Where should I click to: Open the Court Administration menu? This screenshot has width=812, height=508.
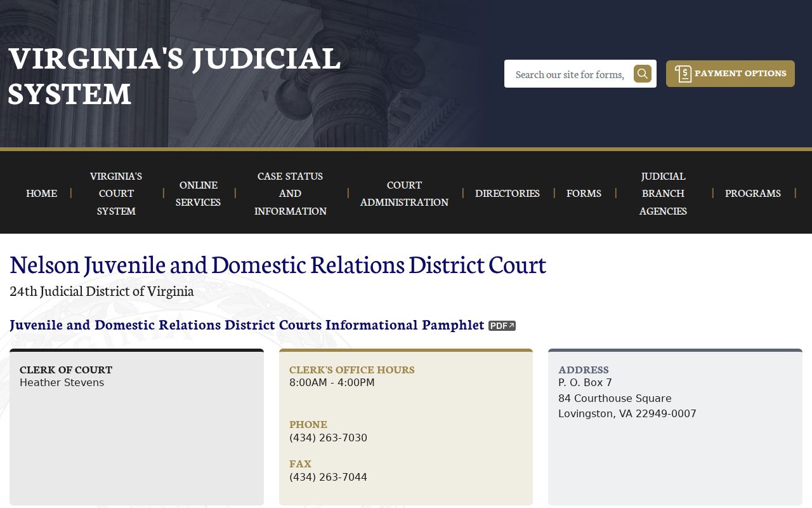404,193
